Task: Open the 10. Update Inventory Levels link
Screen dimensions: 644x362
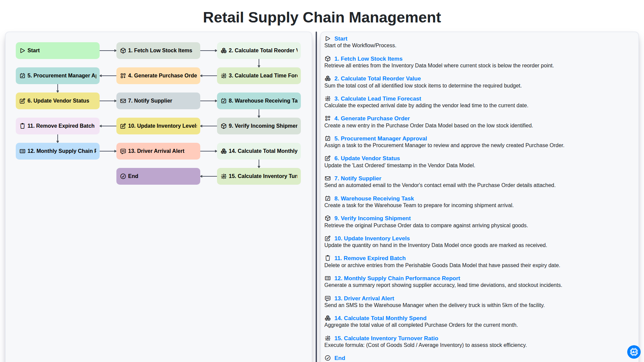Action: [x=372, y=238]
